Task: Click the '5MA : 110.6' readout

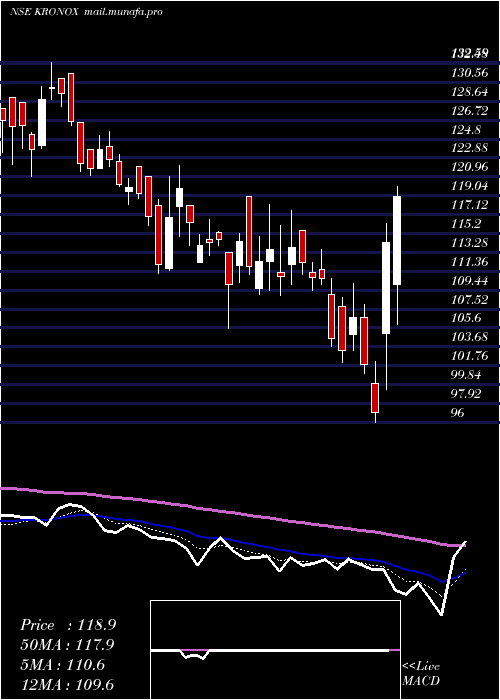Action: point(62,665)
